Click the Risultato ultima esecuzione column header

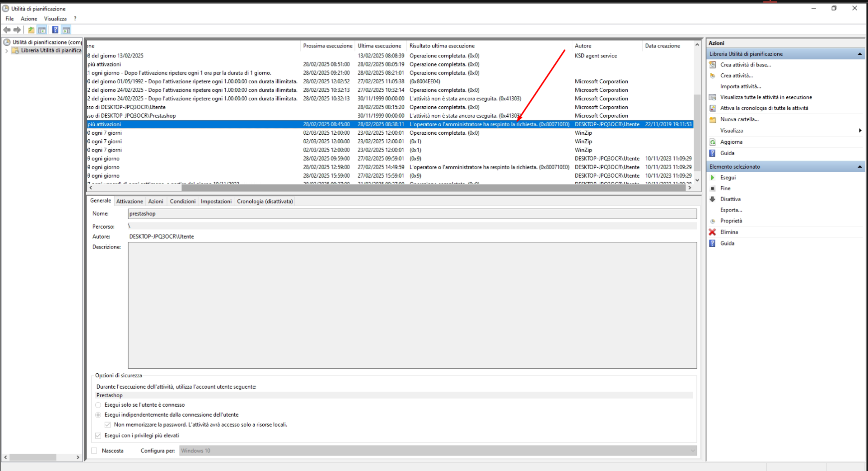442,46
